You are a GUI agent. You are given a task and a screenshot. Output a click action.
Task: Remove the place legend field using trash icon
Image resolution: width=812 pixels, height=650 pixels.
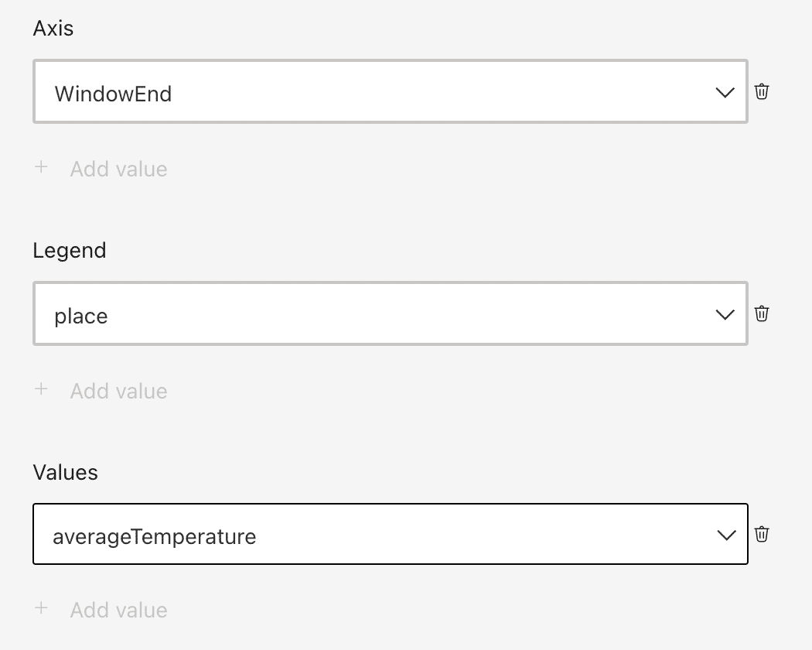[x=761, y=313]
